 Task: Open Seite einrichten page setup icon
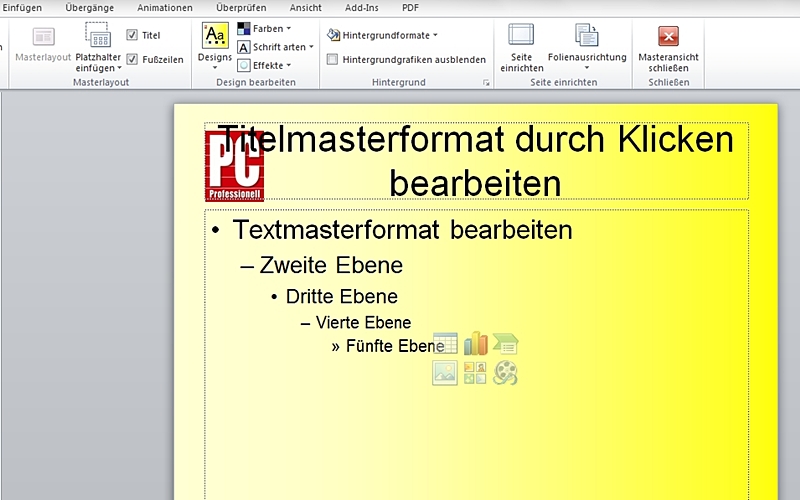coord(521,35)
